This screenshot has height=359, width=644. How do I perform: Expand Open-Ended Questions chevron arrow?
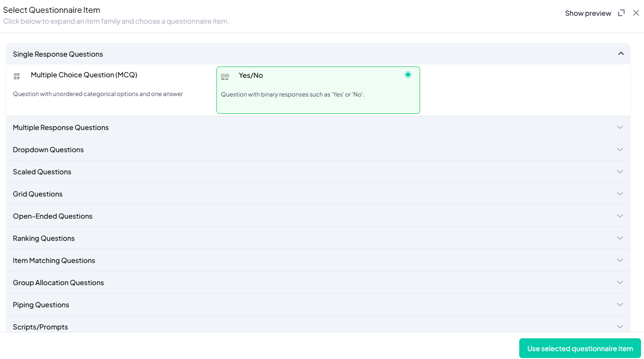pyautogui.click(x=620, y=216)
